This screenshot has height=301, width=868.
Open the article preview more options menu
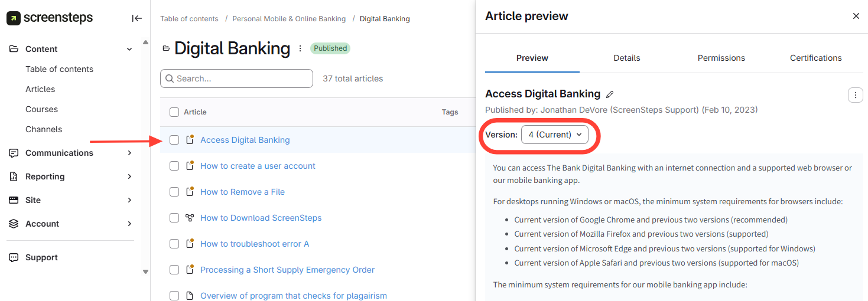(x=855, y=95)
